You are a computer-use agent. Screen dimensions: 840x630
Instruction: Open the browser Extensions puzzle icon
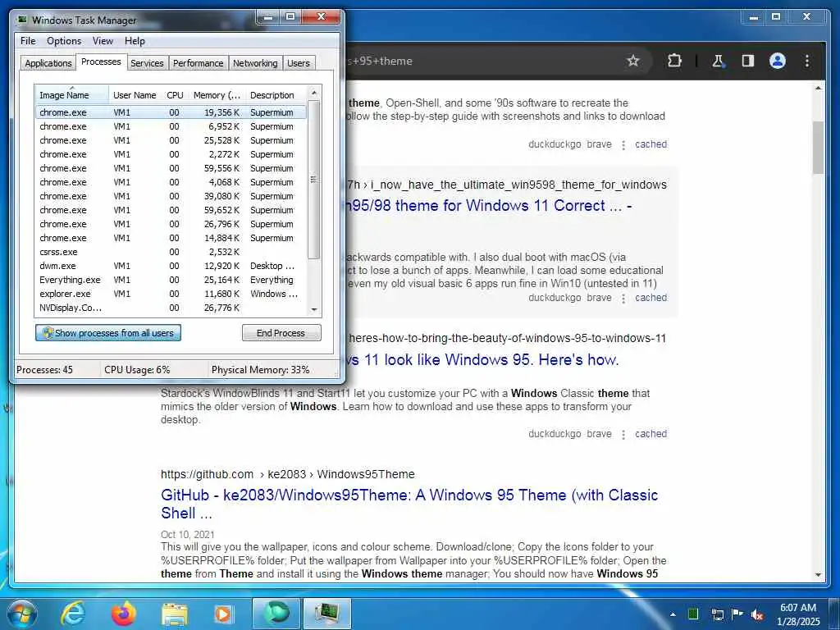[674, 61]
